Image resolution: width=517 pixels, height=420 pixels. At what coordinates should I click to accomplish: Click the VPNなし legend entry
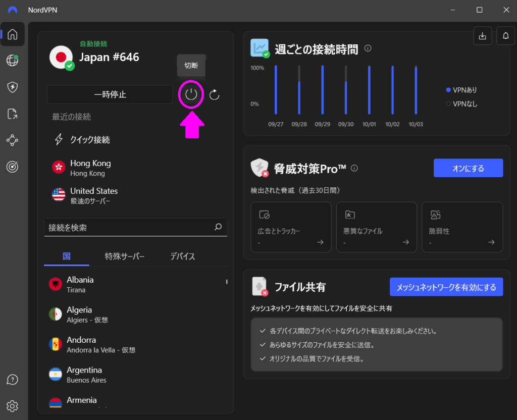click(461, 104)
